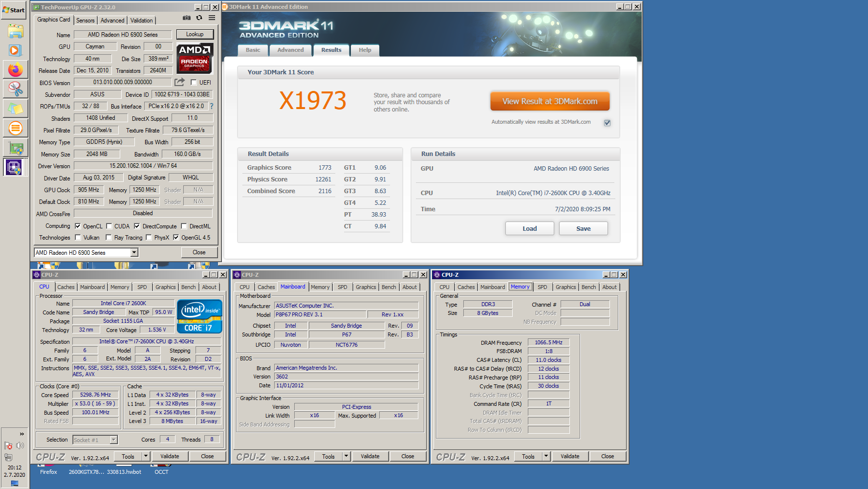Expand Tools dropdown arrow in CPU-Z CPU window

[x=146, y=456]
